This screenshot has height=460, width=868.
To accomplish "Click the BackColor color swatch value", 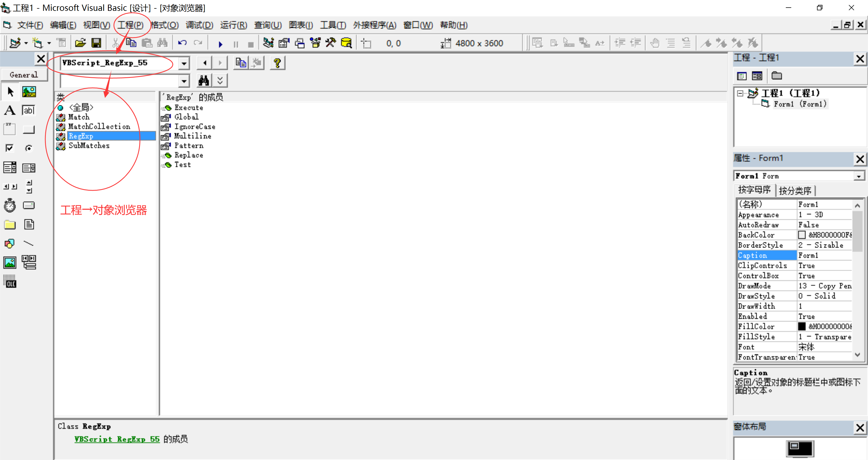I will pos(802,235).
